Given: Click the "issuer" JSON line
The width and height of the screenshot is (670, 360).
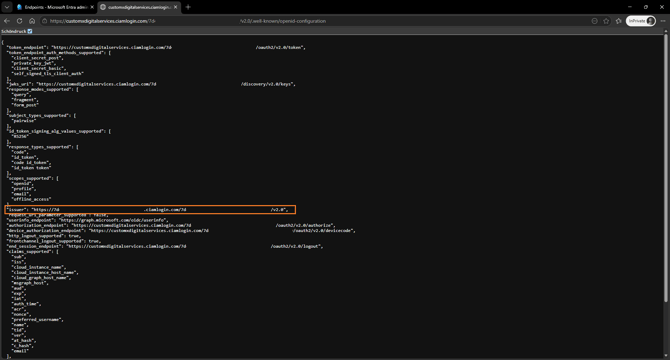Looking at the screenshot, I should [x=147, y=210].
